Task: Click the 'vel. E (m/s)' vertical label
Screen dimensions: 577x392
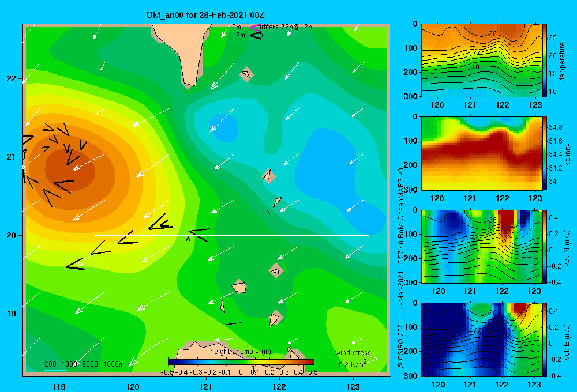Action: [x=567, y=341]
